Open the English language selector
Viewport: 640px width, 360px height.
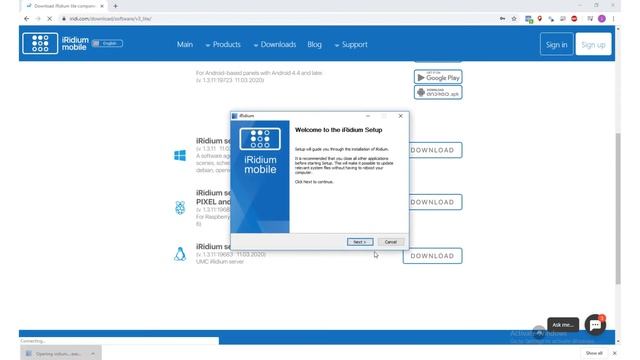click(x=107, y=43)
